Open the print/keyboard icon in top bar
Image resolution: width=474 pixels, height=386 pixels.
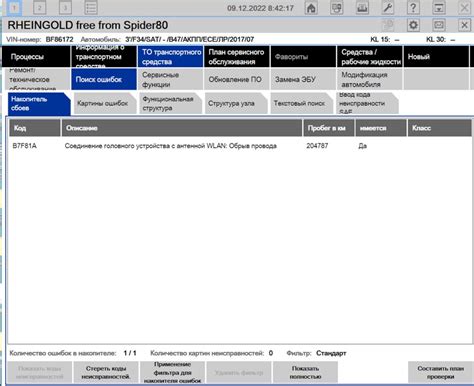(x=362, y=8)
